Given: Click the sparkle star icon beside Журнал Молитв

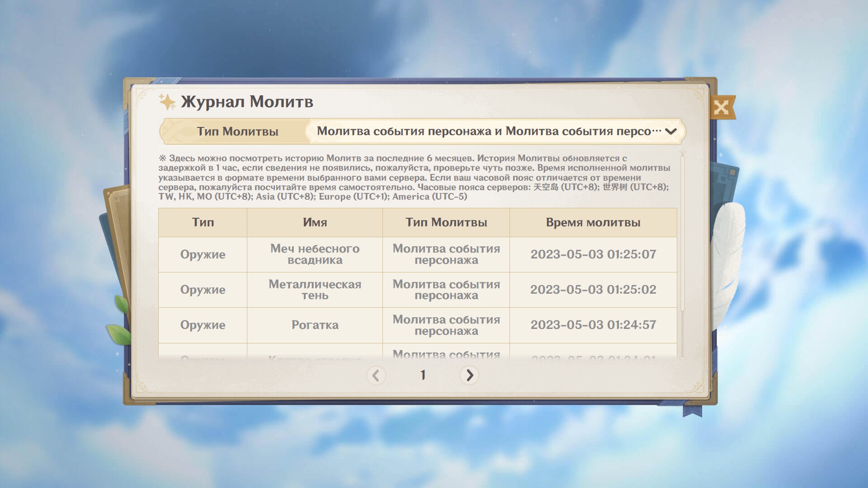Looking at the screenshot, I should pos(167,102).
